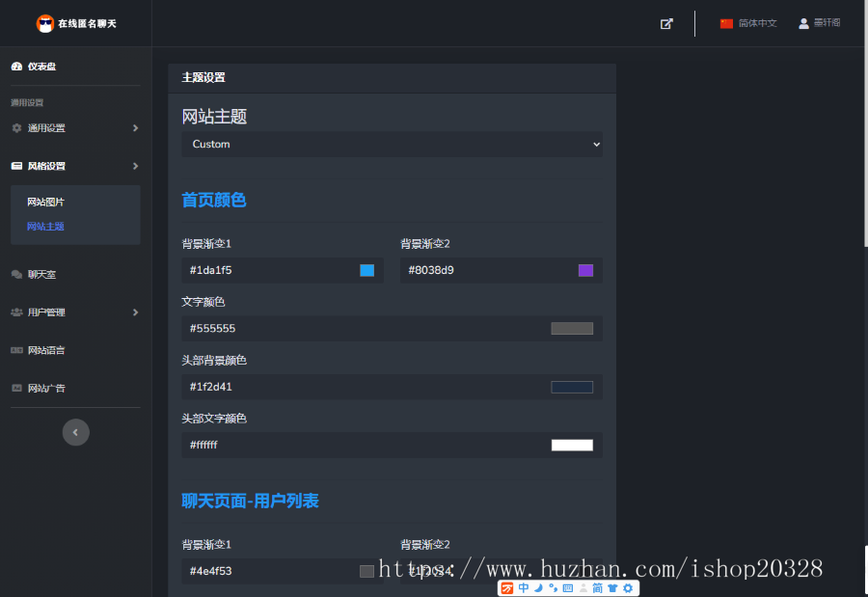This screenshot has width=868, height=597.
Task: Open the purple #8038d9 color swatch
Action: point(585,270)
